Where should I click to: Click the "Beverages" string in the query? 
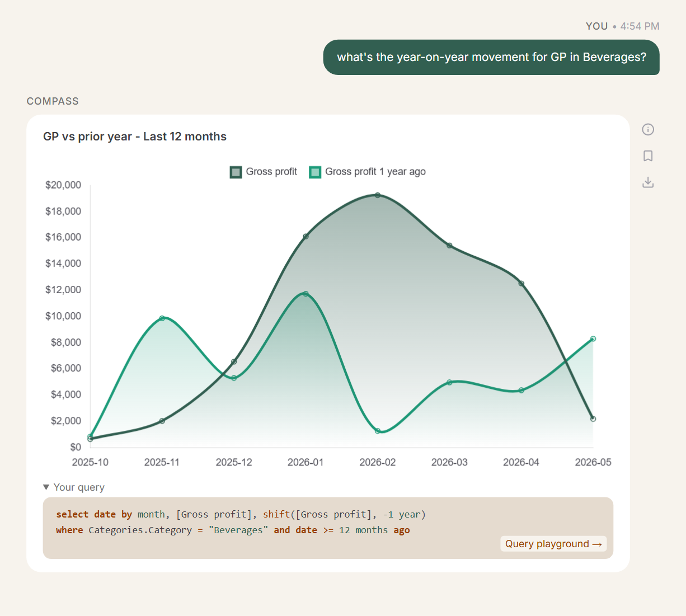tap(238, 530)
